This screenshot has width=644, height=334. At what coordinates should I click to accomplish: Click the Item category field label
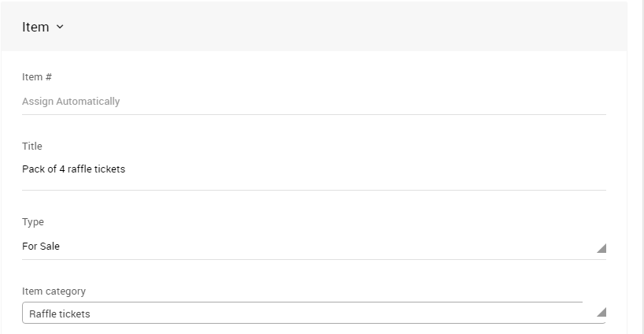point(54,291)
